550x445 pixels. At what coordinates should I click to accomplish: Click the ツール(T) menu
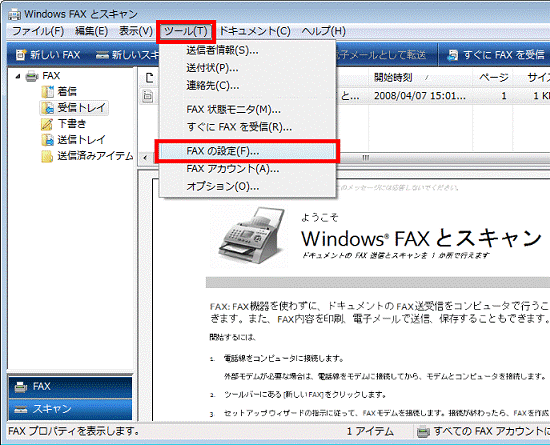[186, 32]
